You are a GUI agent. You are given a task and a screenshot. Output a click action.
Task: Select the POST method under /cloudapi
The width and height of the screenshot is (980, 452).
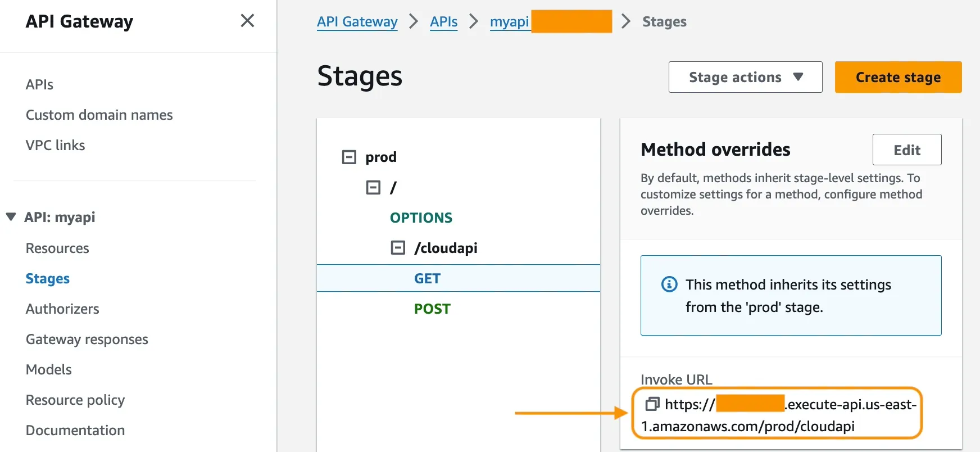click(432, 309)
